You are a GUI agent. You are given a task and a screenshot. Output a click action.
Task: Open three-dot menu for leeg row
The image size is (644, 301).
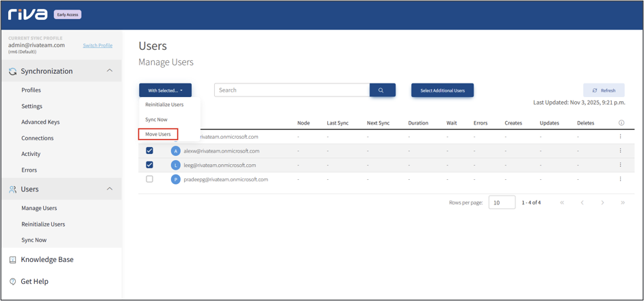(x=620, y=165)
